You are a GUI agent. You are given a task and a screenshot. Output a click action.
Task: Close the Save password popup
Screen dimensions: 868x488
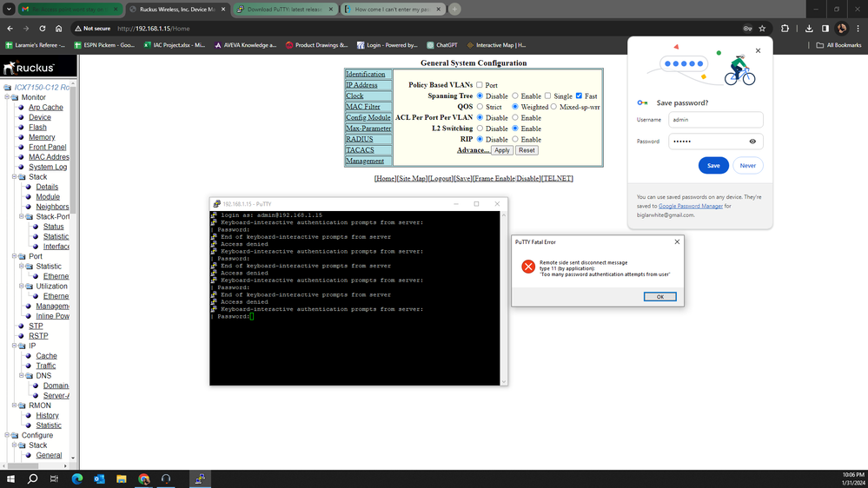click(x=758, y=51)
